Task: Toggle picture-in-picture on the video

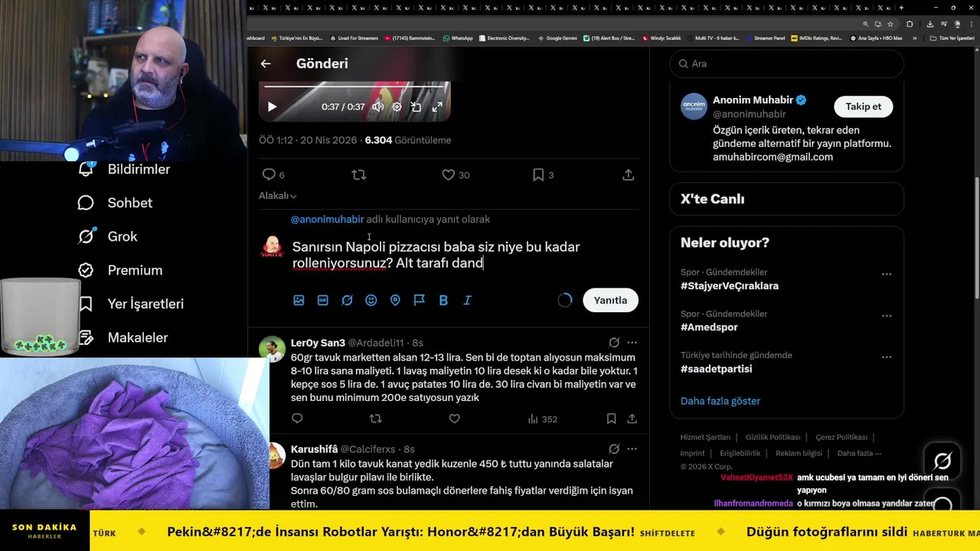Action: coord(416,107)
